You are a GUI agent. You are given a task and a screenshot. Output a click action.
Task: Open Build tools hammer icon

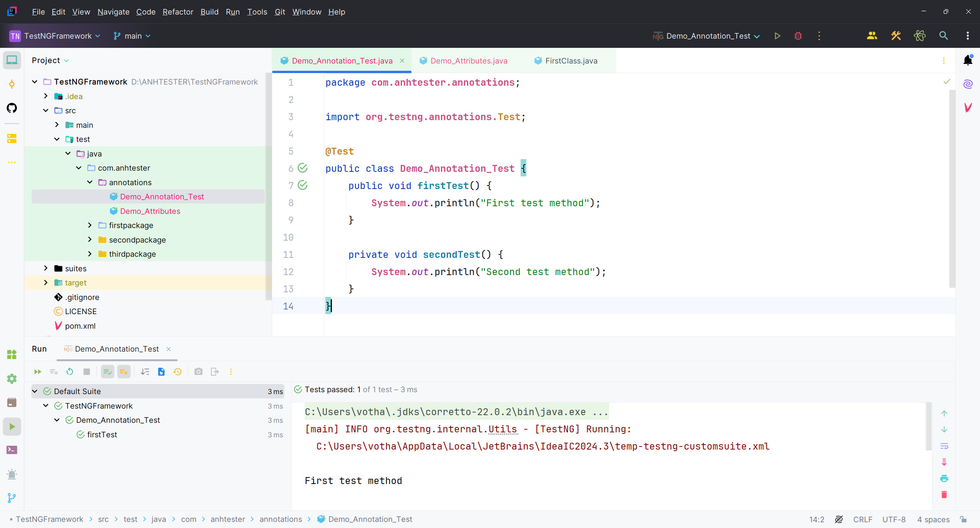pyautogui.click(x=896, y=36)
